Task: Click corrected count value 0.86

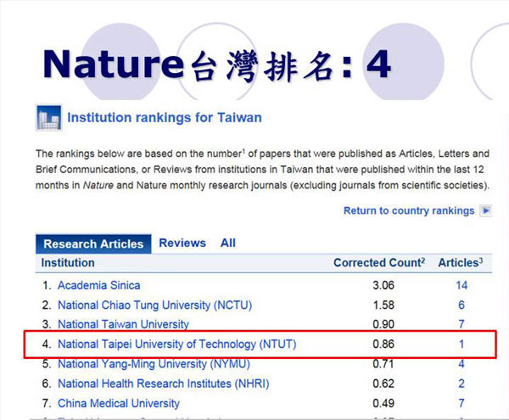Action: [383, 344]
